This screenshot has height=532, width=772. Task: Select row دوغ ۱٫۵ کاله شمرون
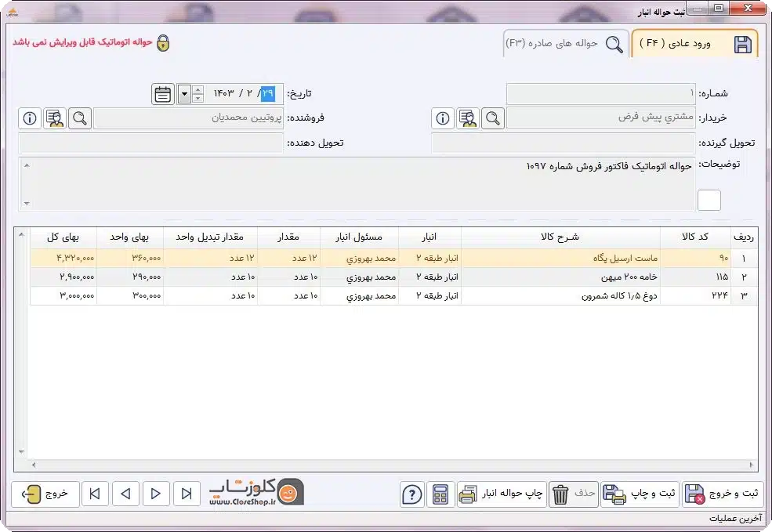394,296
